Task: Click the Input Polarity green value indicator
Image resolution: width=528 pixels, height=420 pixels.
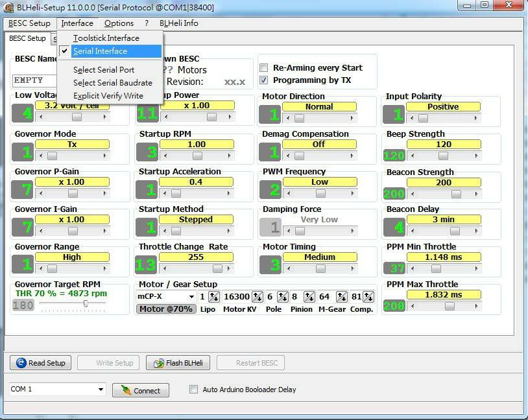Action: pyautogui.click(x=394, y=115)
